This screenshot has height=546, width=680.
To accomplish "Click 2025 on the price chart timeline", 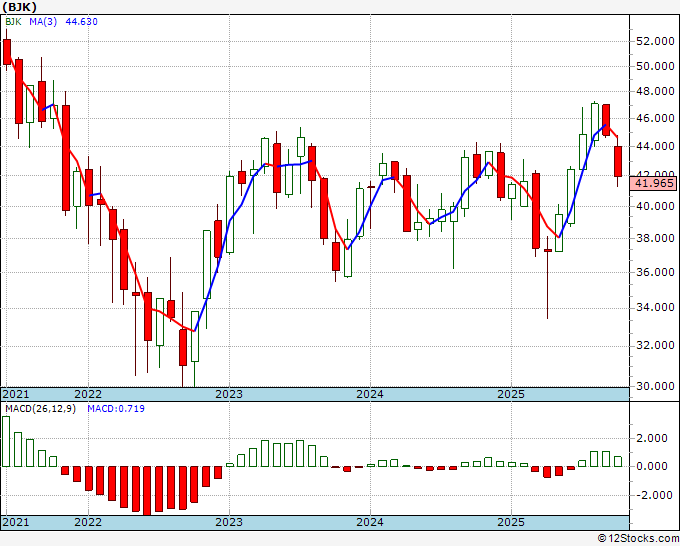I will tap(511, 394).
